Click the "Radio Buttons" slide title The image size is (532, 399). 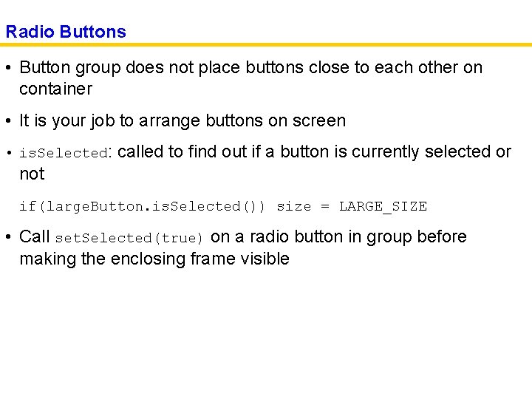(66, 32)
